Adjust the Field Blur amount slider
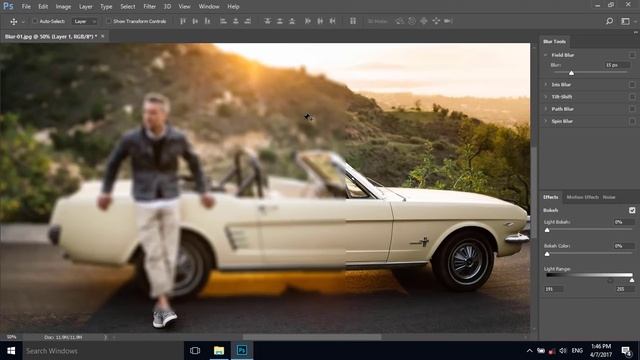The width and height of the screenshot is (640, 360). [x=571, y=73]
